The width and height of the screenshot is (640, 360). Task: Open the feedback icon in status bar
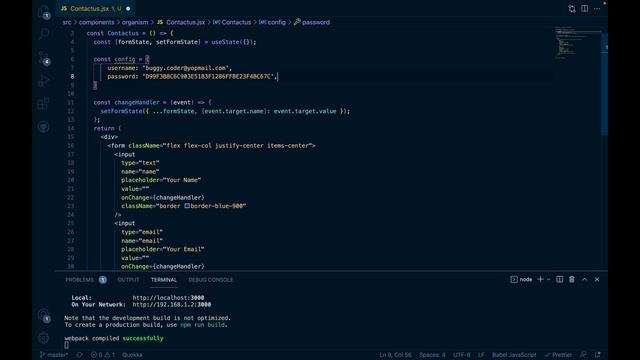583,355
